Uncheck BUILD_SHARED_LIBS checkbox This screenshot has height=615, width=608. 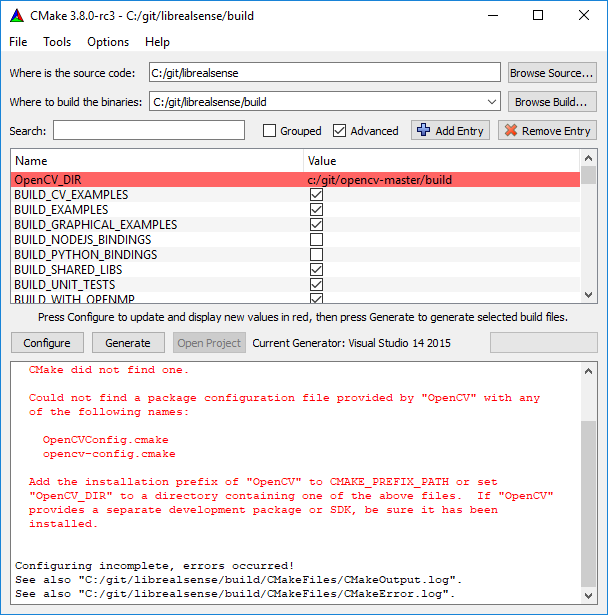[316, 270]
